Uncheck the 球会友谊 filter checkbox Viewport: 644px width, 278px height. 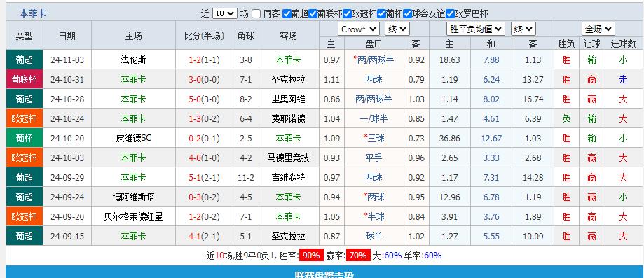407,13
